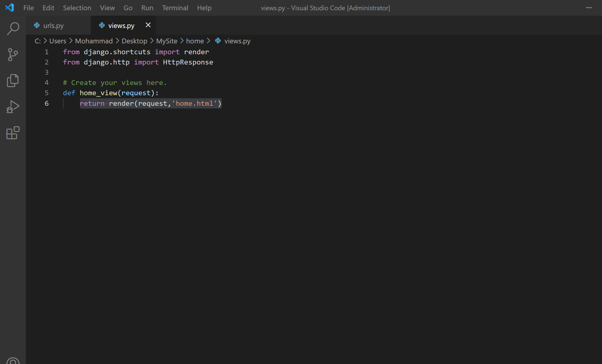602x364 pixels.
Task: Click the Python file icon in breadcrumb
Action: pyautogui.click(x=218, y=41)
